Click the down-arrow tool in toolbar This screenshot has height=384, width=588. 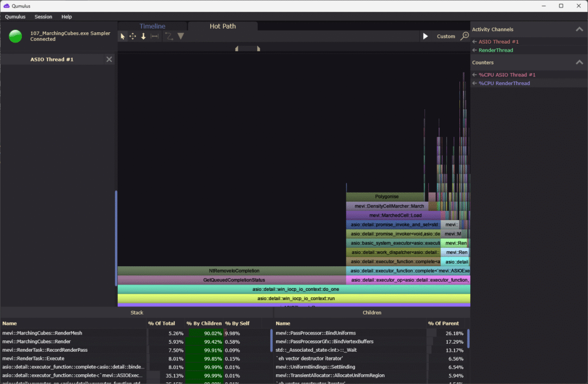tap(144, 36)
